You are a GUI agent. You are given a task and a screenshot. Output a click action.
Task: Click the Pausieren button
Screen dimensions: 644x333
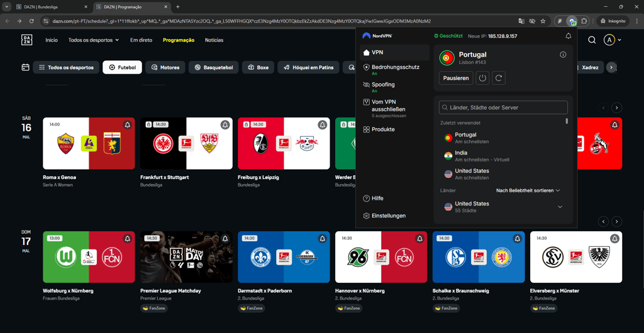(x=456, y=78)
